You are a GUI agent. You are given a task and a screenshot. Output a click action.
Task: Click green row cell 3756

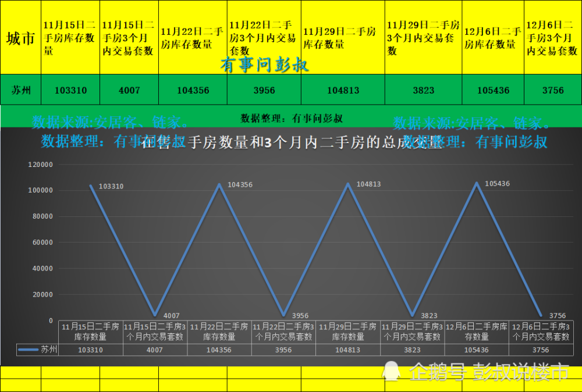pos(553,90)
